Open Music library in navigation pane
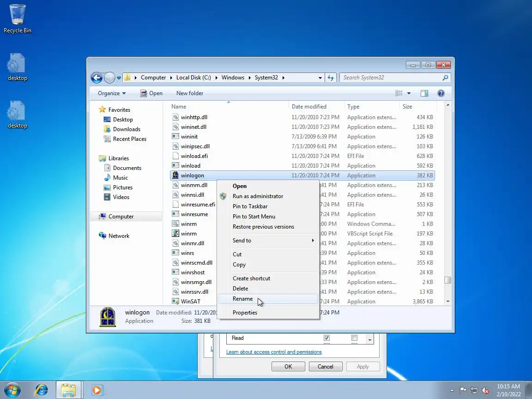532x399 pixels. [120, 178]
